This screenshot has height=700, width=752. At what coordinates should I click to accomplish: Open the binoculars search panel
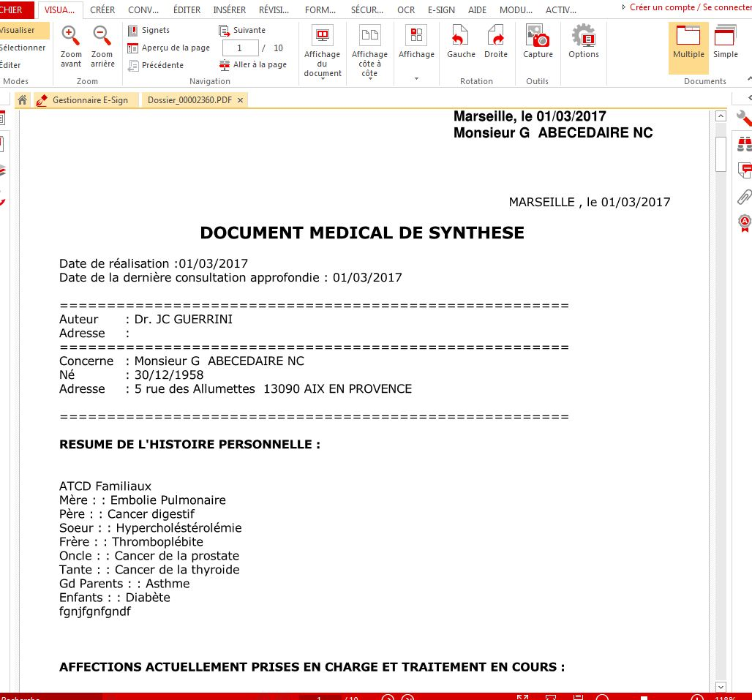(x=745, y=144)
